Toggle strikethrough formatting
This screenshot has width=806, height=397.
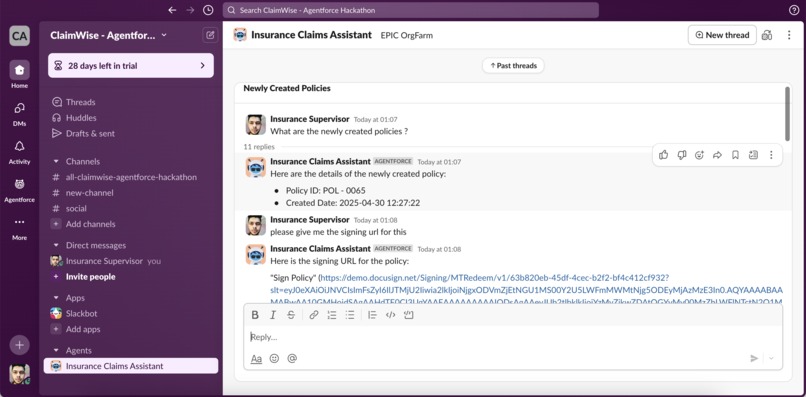[291, 315]
